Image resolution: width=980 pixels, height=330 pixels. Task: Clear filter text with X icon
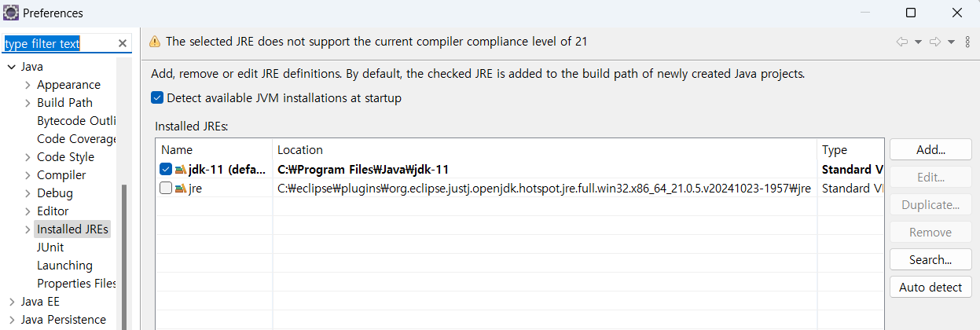point(123,44)
